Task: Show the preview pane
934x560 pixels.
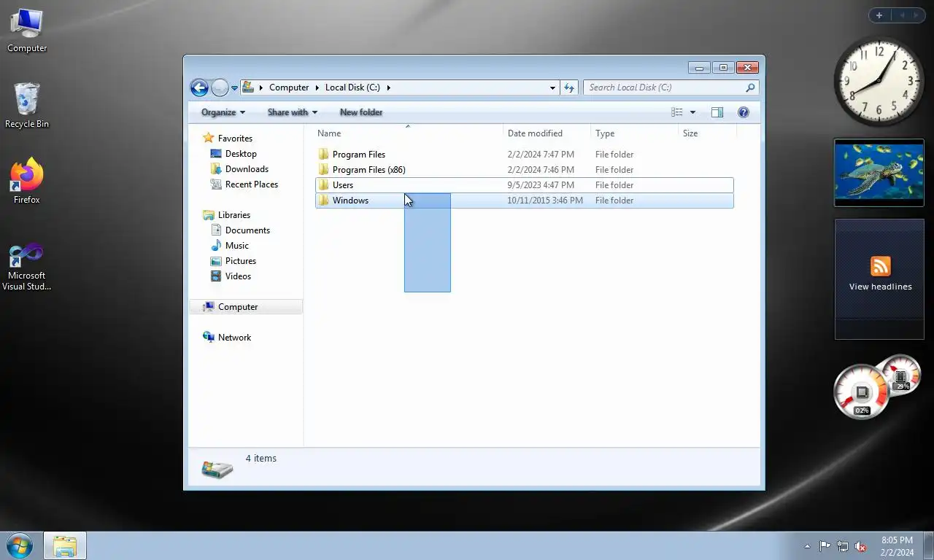Action: click(717, 112)
